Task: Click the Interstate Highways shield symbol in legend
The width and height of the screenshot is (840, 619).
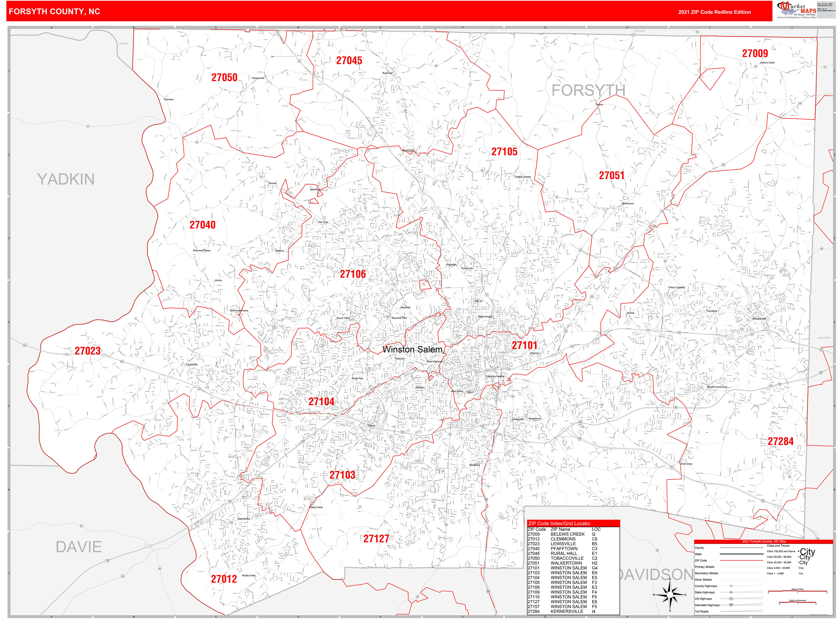Action: point(731,605)
